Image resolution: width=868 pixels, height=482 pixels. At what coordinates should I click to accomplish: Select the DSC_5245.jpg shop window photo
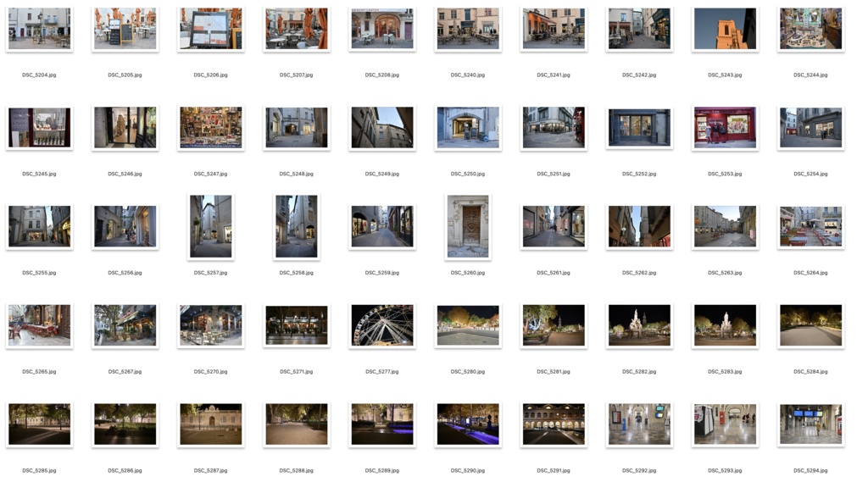point(39,128)
